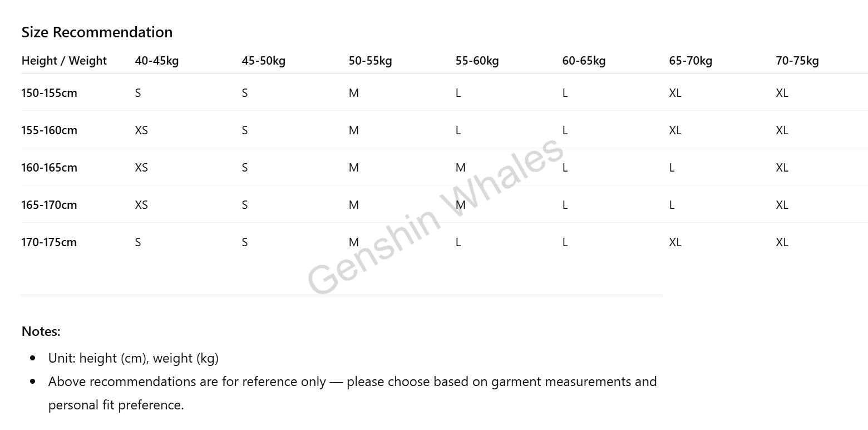Click the Size Recommendation heading
This screenshot has width=868, height=430.
97,32
